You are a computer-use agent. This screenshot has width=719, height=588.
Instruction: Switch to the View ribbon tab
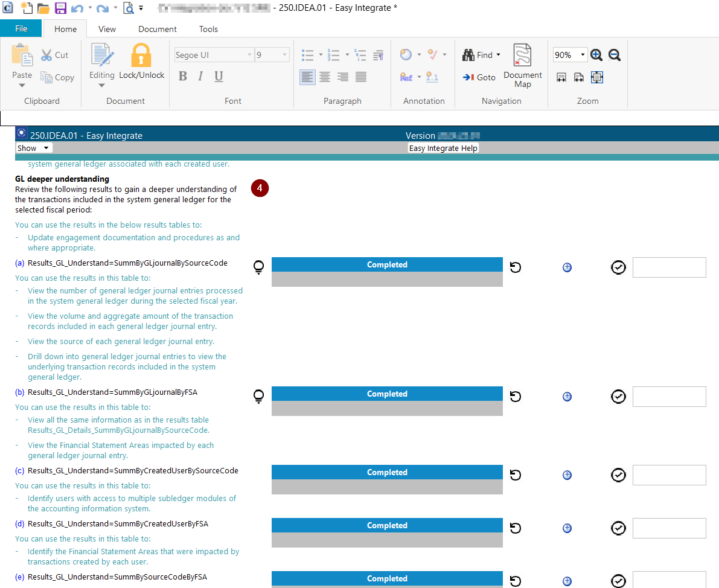tap(107, 29)
